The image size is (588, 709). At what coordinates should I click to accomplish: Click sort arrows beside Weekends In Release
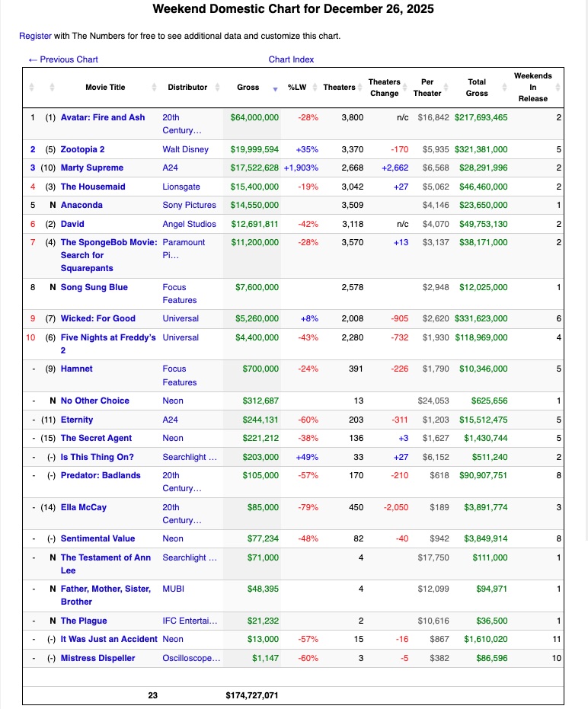558,88
